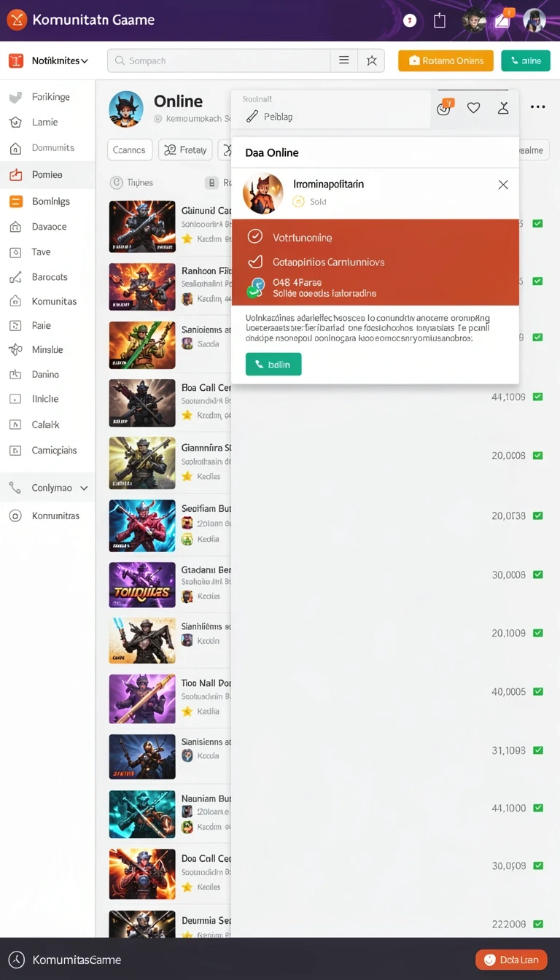560x980 pixels.
Task: Click the Online profile avatar
Action: pyautogui.click(x=126, y=109)
